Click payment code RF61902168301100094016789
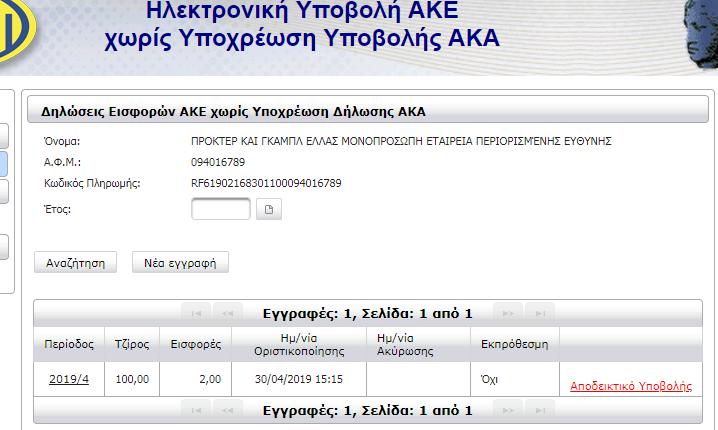 point(266,183)
